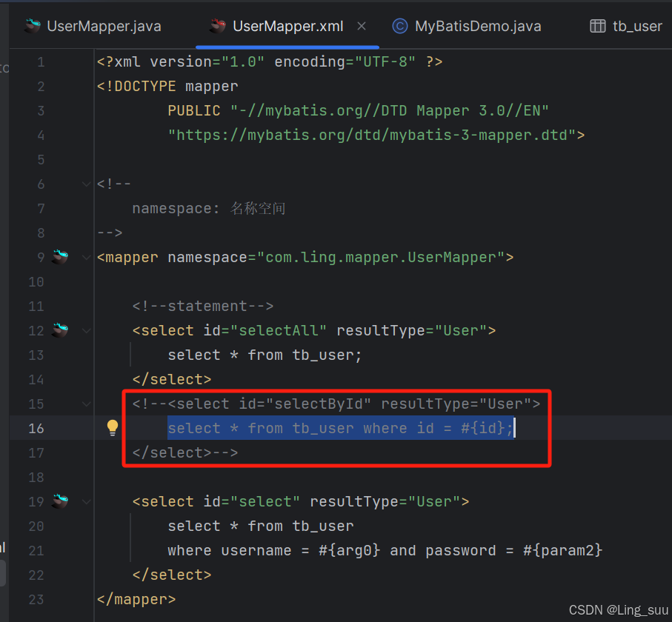Collapse the select statement fold arrow on line 19
Image resolution: width=672 pixels, height=622 pixels.
[86, 501]
